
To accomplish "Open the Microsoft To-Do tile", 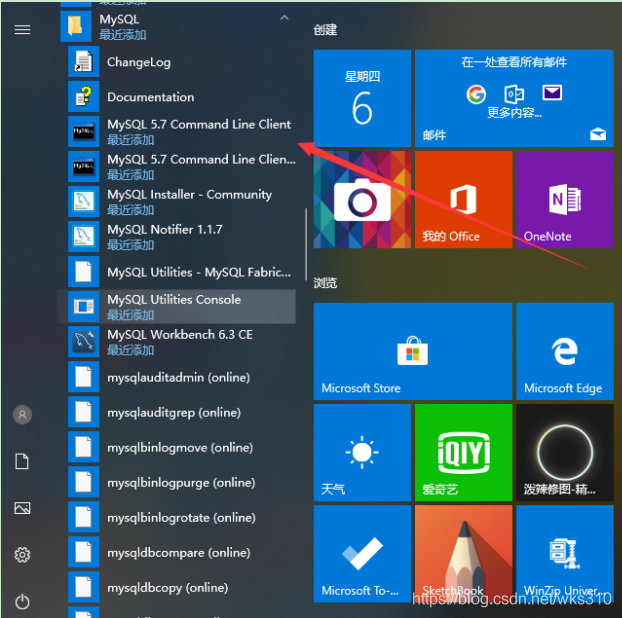I will click(362, 554).
